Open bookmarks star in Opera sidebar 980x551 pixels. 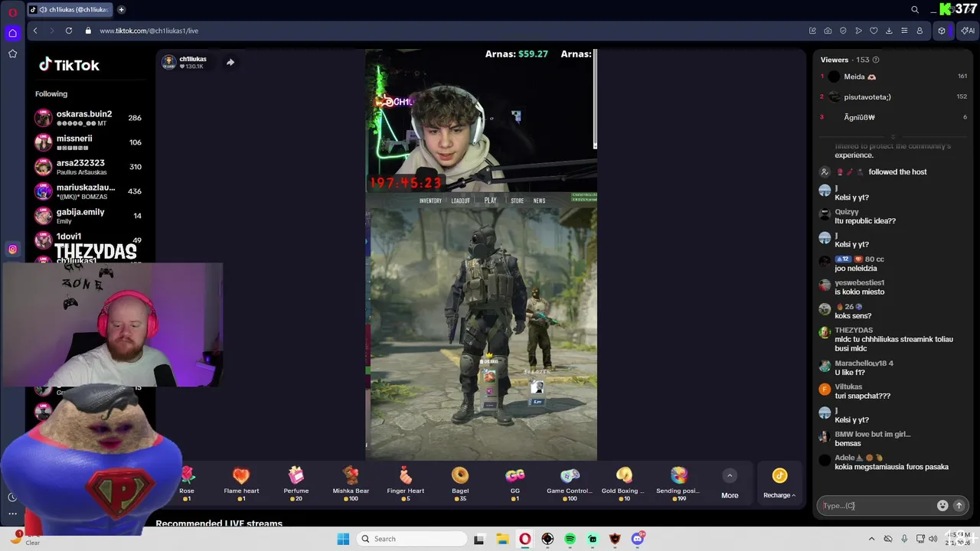pyautogui.click(x=12, y=54)
